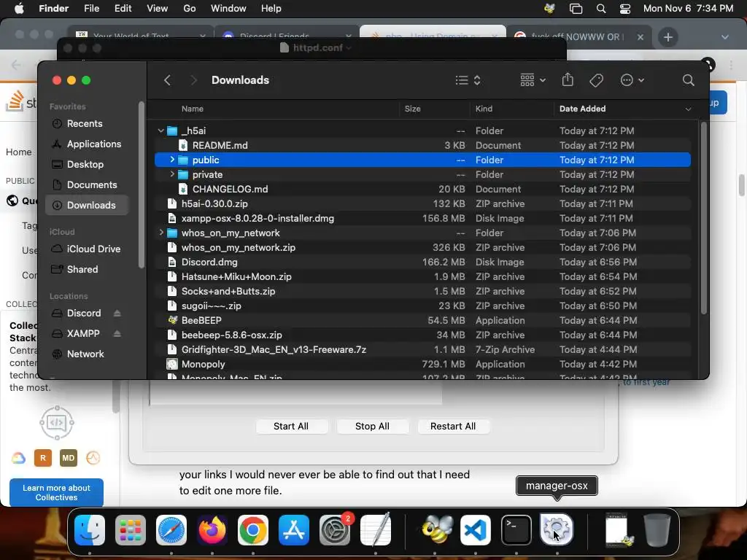The height and width of the screenshot is (560, 747).
Task: Click the Stop All button
Action: click(x=372, y=426)
